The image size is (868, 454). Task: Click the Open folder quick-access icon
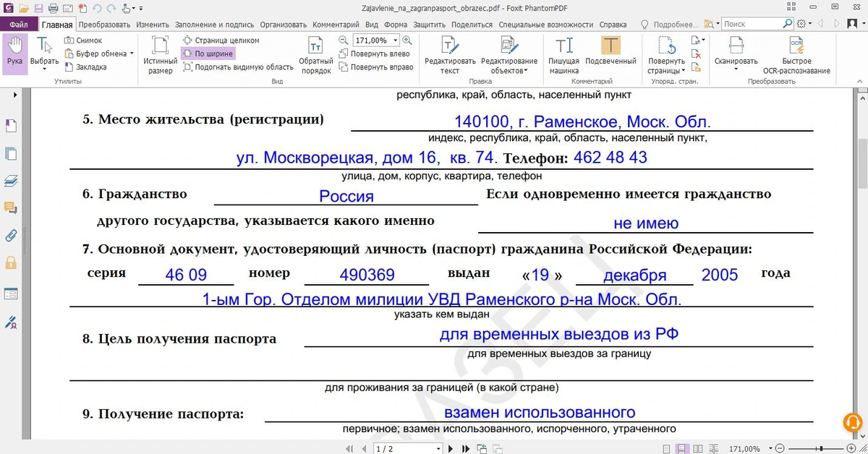24,8
